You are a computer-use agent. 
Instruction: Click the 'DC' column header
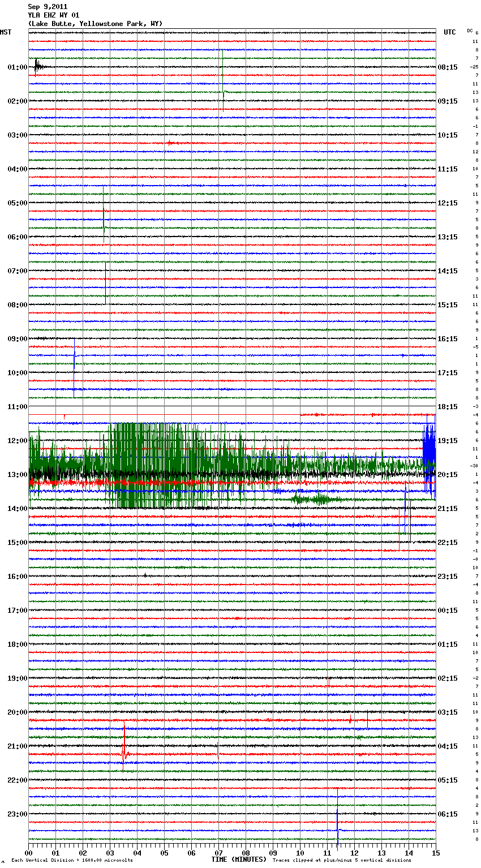(470, 30)
